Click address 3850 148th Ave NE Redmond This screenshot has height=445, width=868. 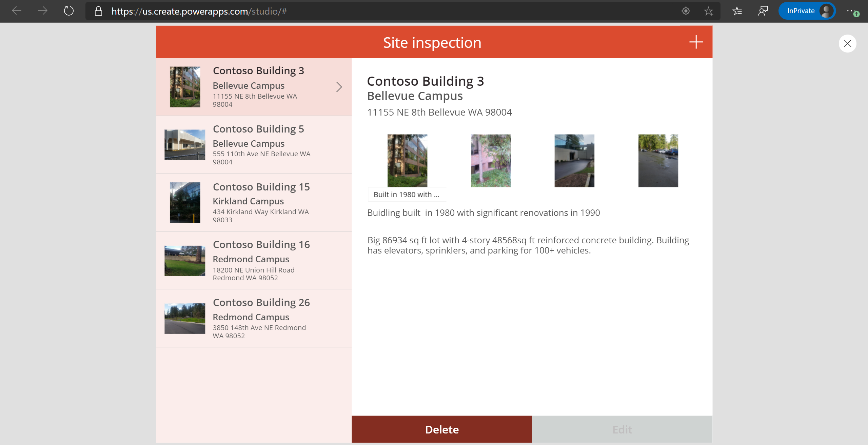point(259,332)
